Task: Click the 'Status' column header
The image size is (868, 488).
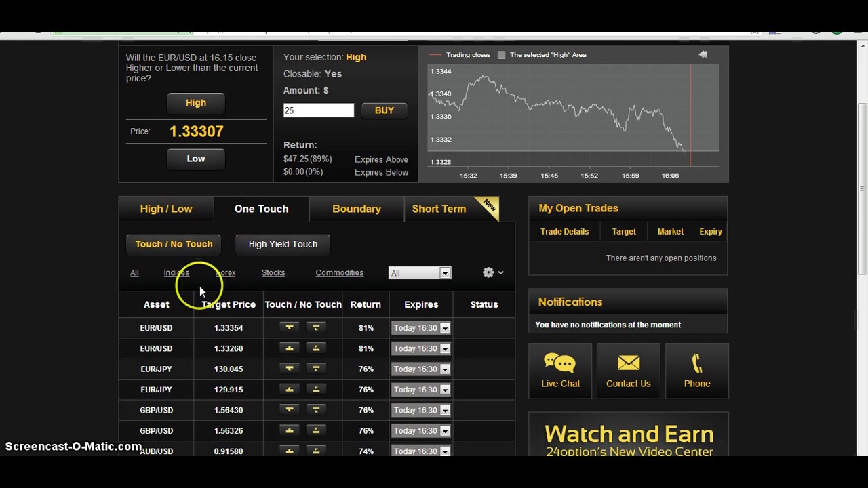Action: (484, 305)
